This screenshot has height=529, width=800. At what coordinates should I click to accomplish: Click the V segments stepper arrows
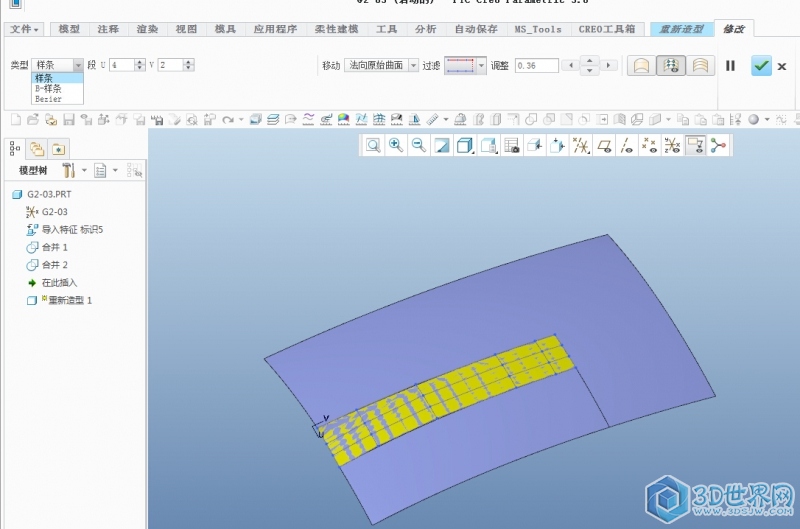point(189,65)
